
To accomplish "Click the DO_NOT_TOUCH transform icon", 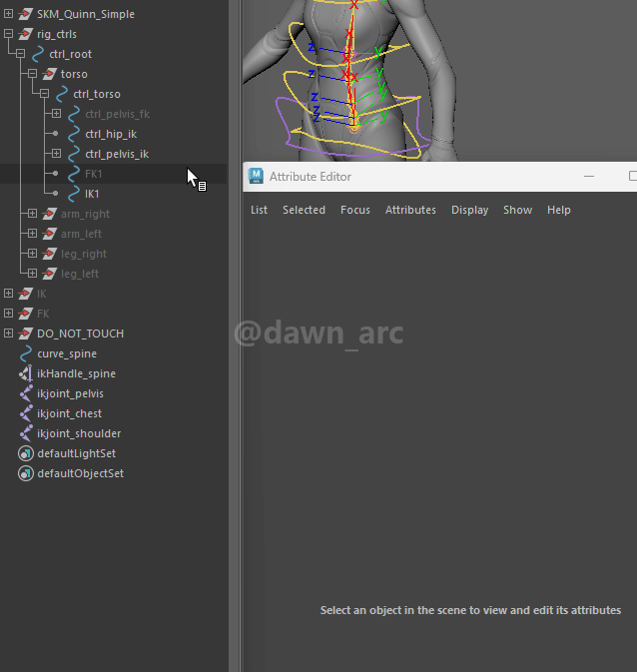I will [x=26, y=333].
